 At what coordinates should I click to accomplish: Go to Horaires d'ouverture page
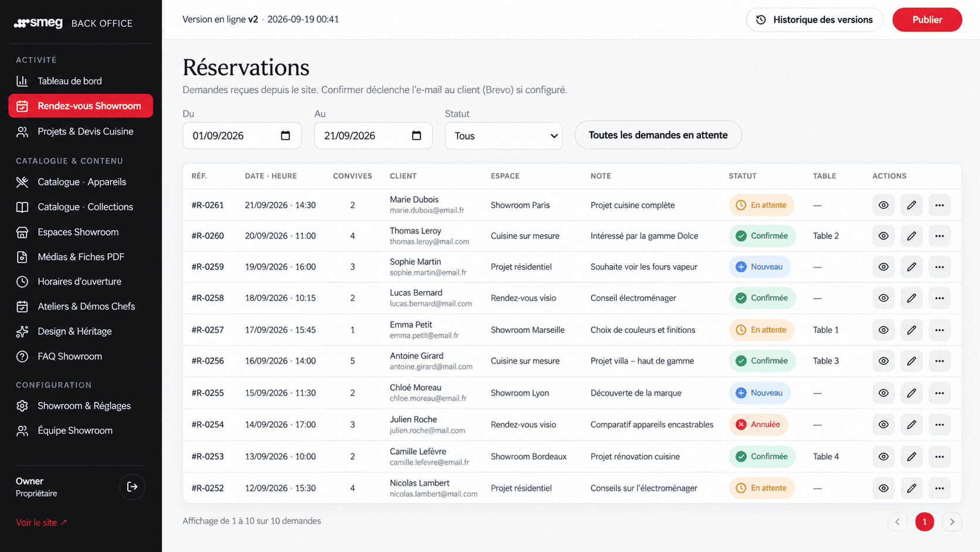coord(81,282)
